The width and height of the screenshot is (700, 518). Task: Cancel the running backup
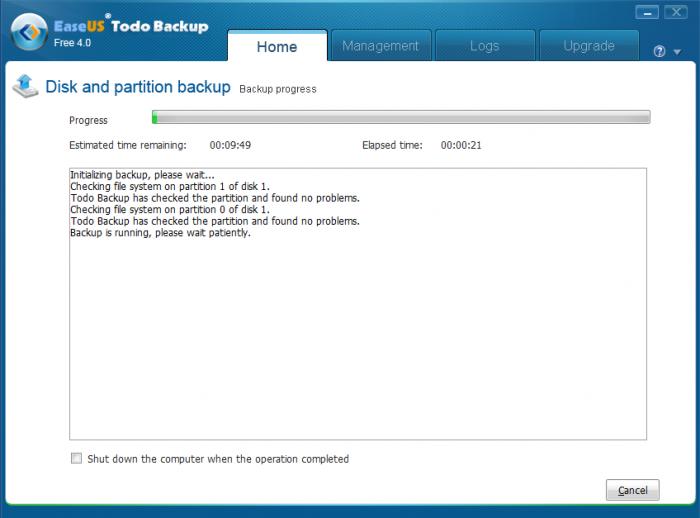pyautogui.click(x=633, y=490)
